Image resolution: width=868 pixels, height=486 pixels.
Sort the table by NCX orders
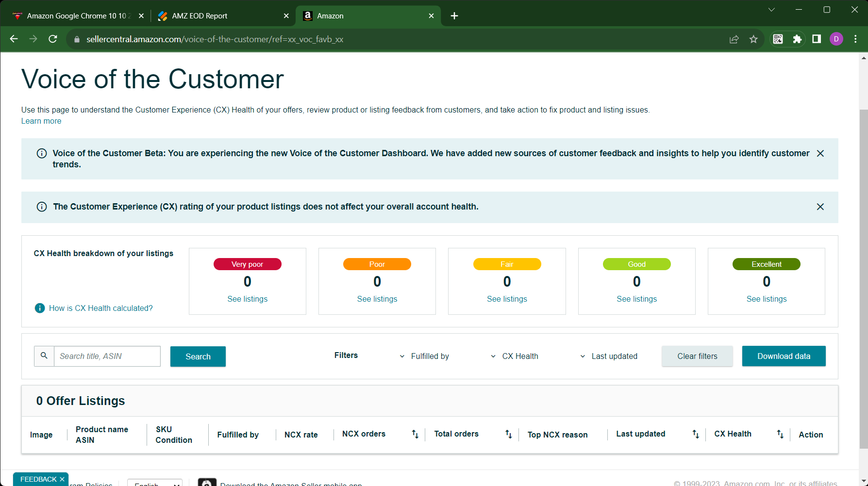click(415, 434)
